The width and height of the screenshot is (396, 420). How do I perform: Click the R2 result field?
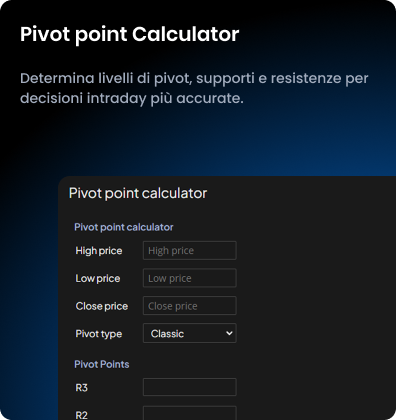(190, 413)
